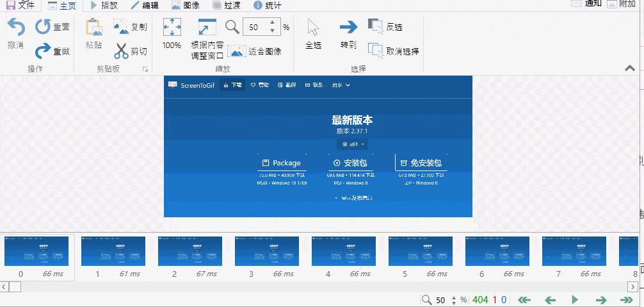Click the 取消选择 deselect icon
The image size is (644, 307).
tap(376, 51)
